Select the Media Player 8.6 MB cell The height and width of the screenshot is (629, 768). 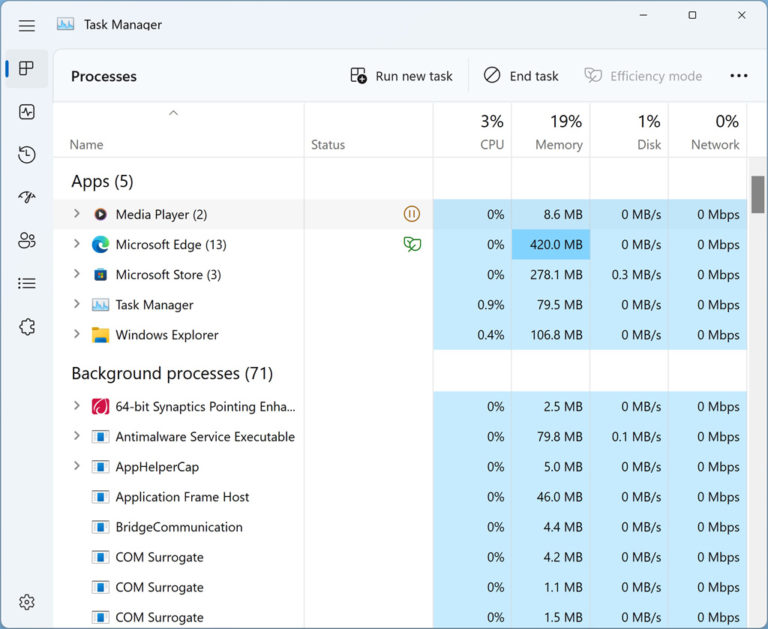click(551, 214)
